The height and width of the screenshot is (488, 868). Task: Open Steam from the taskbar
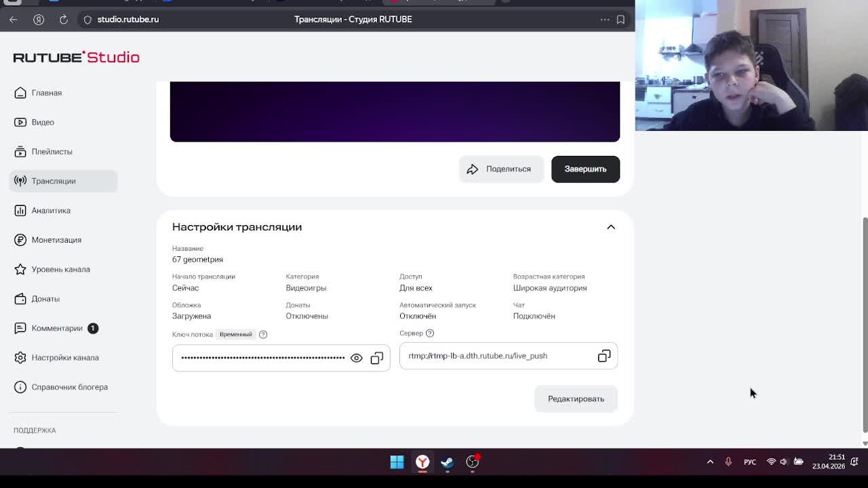(x=448, y=462)
